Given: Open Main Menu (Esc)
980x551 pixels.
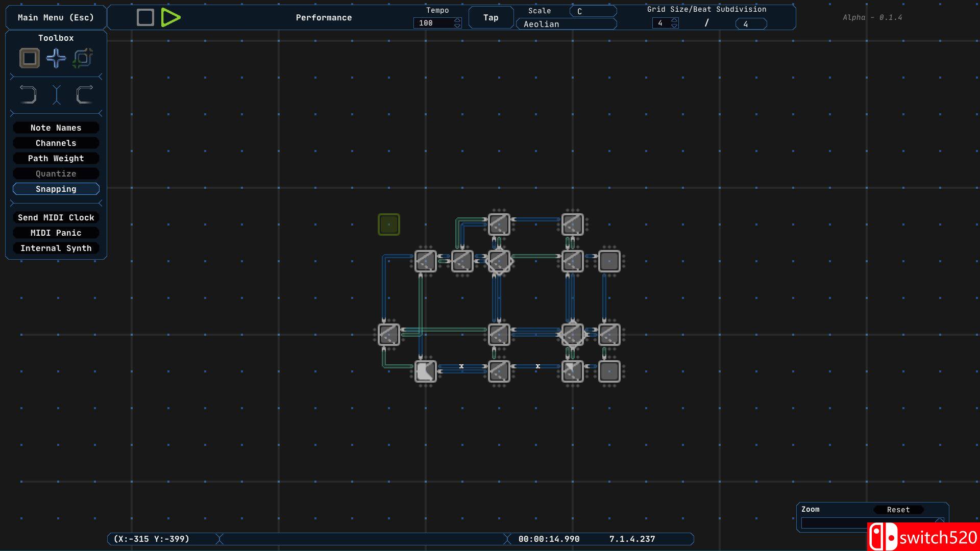Looking at the screenshot, I should click(x=56, y=18).
